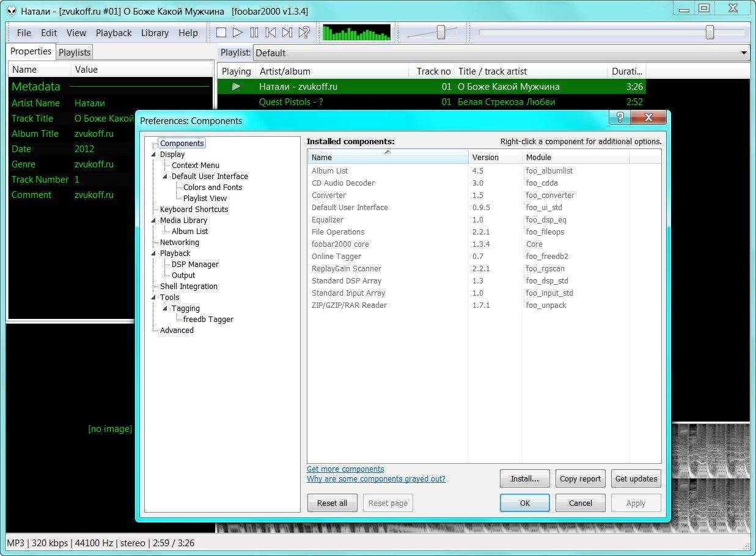Click the seek bar handle
The image size is (756, 556).
[x=710, y=32]
